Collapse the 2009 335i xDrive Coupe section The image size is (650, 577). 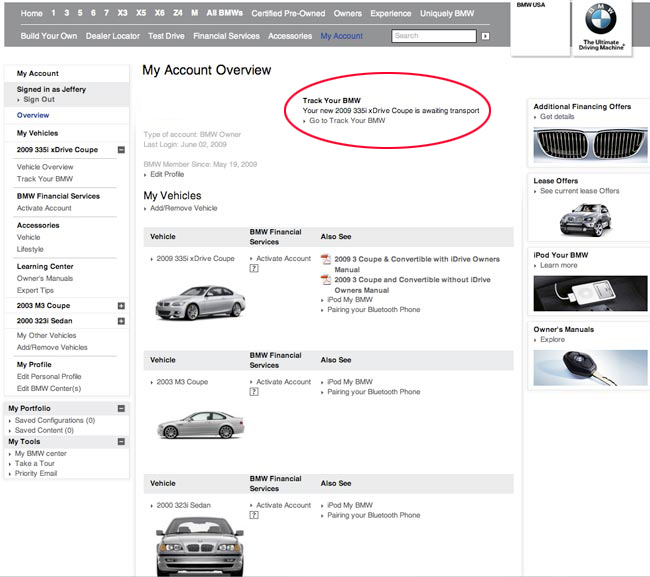click(121, 150)
